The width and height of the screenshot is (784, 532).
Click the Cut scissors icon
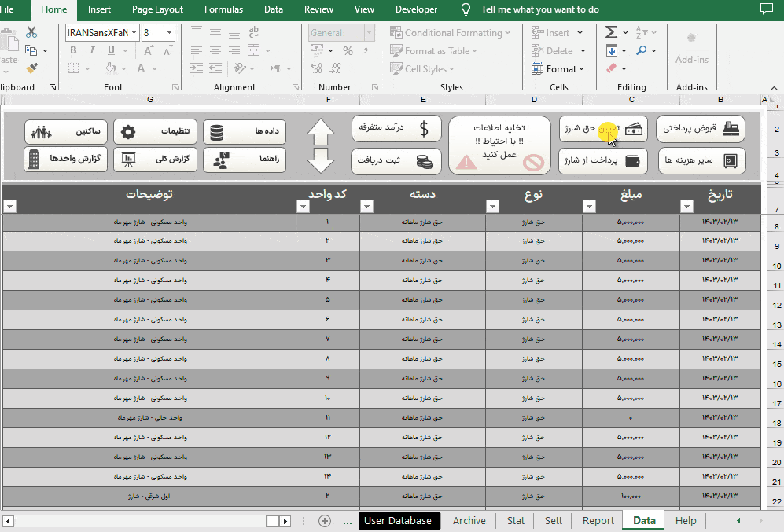coord(31,32)
